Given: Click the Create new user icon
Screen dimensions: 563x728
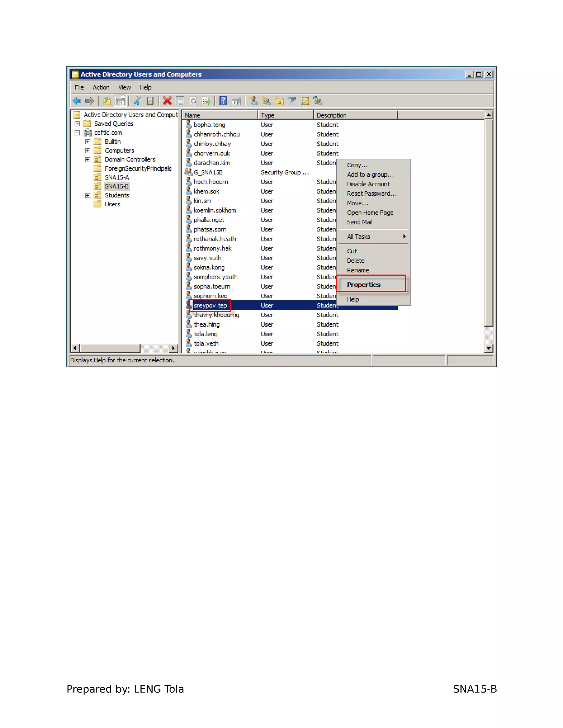Looking at the screenshot, I should coord(253,101).
